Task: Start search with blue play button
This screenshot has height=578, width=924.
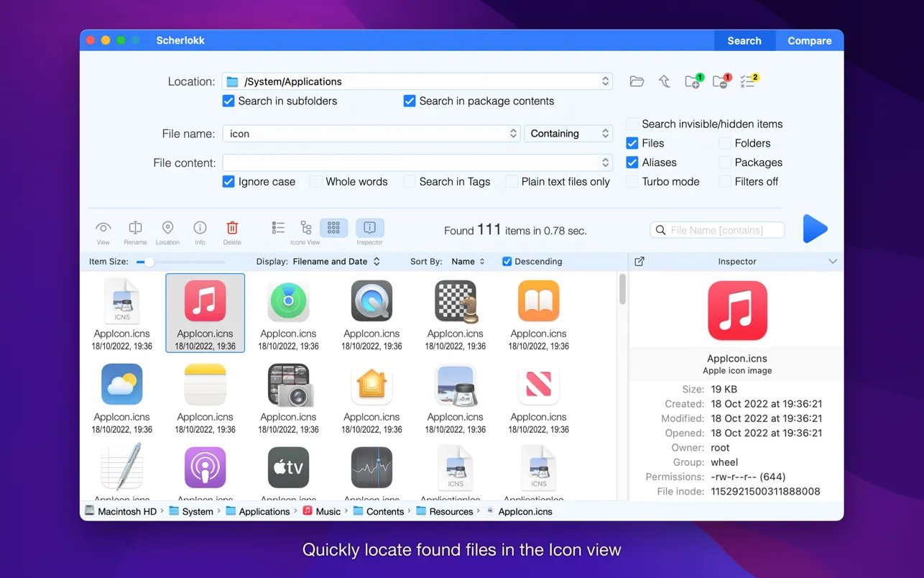Action: [x=815, y=229]
